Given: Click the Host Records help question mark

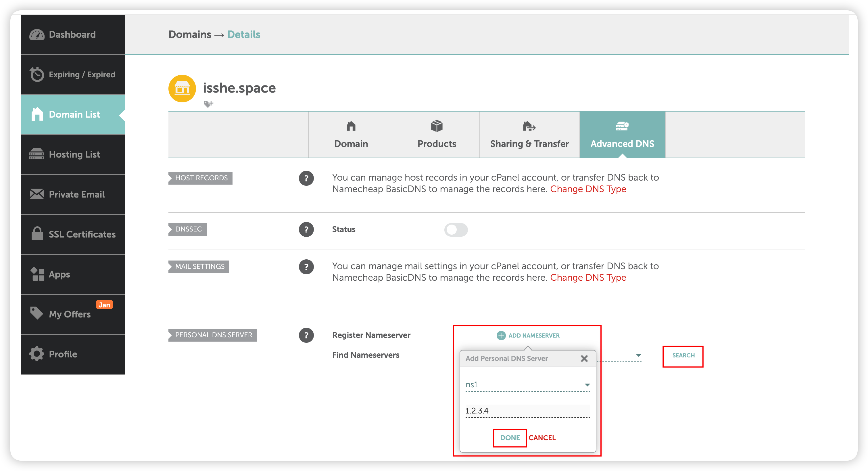Looking at the screenshot, I should (306, 178).
